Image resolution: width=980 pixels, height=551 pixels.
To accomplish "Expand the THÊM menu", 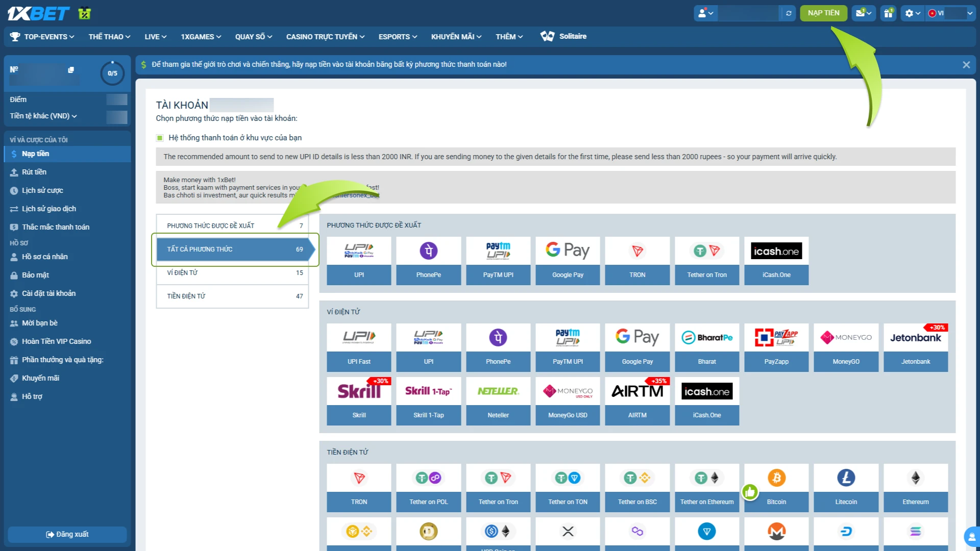I will (x=509, y=37).
